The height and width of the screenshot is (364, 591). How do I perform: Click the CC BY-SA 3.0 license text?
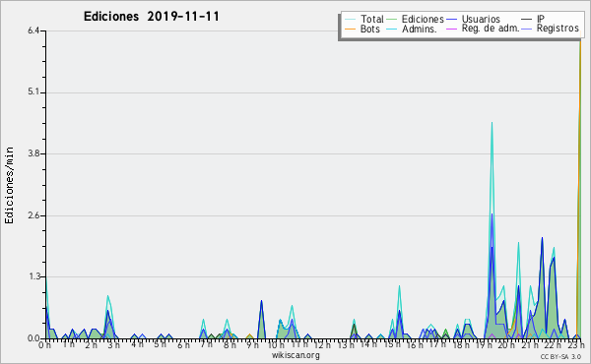(x=560, y=356)
